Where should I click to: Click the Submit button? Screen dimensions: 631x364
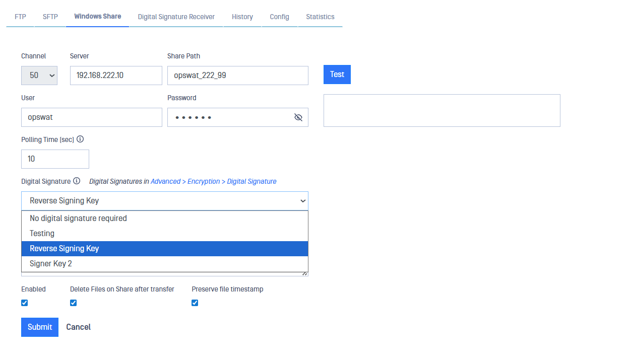click(x=40, y=327)
